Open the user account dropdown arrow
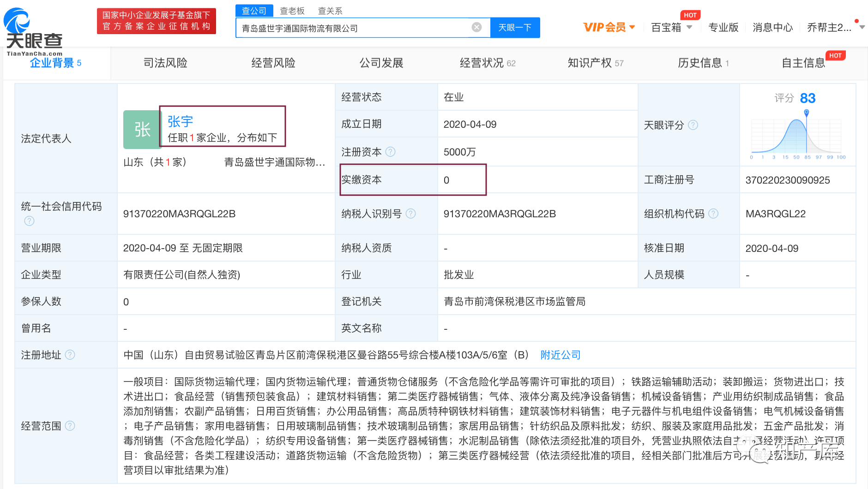868x489 pixels. pos(862,27)
